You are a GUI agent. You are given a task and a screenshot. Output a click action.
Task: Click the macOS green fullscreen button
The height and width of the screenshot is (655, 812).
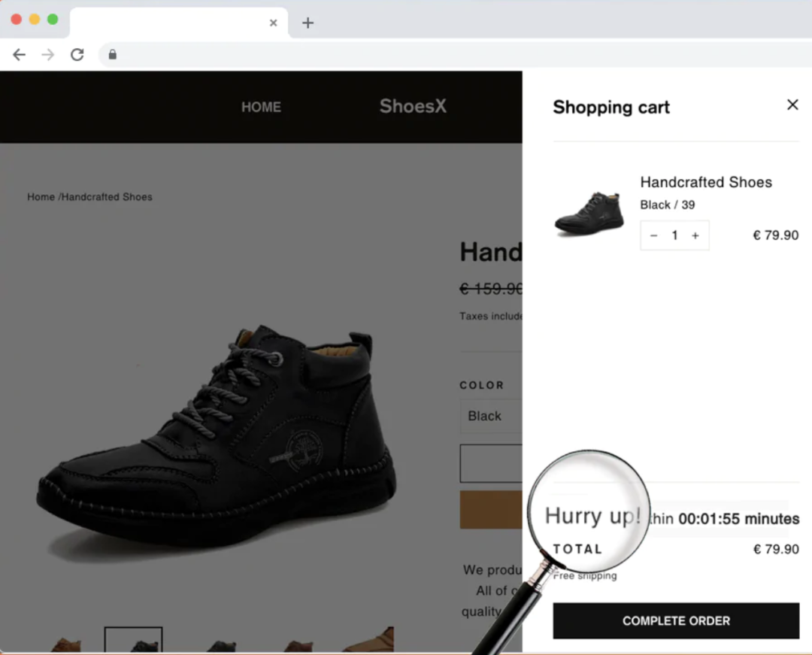click(53, 19)
